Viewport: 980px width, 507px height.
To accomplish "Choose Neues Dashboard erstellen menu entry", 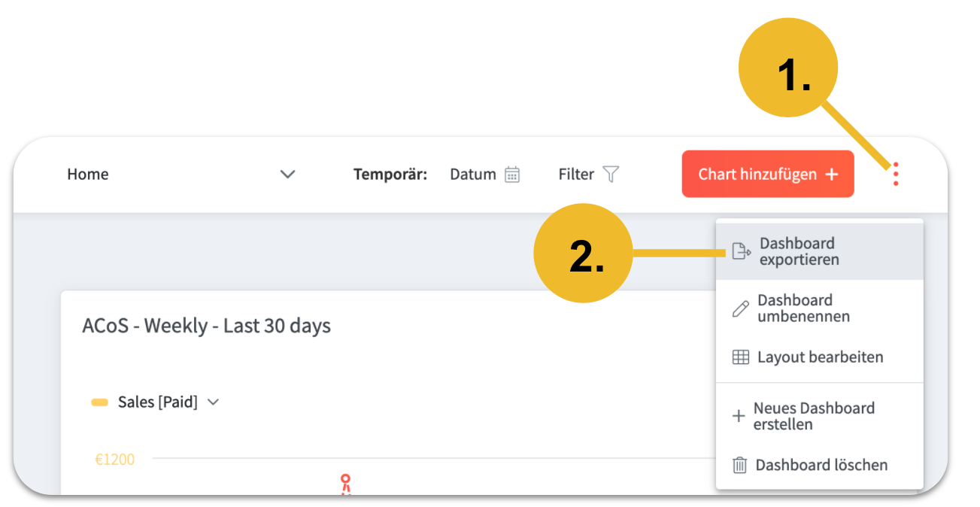I will (814, 416).
